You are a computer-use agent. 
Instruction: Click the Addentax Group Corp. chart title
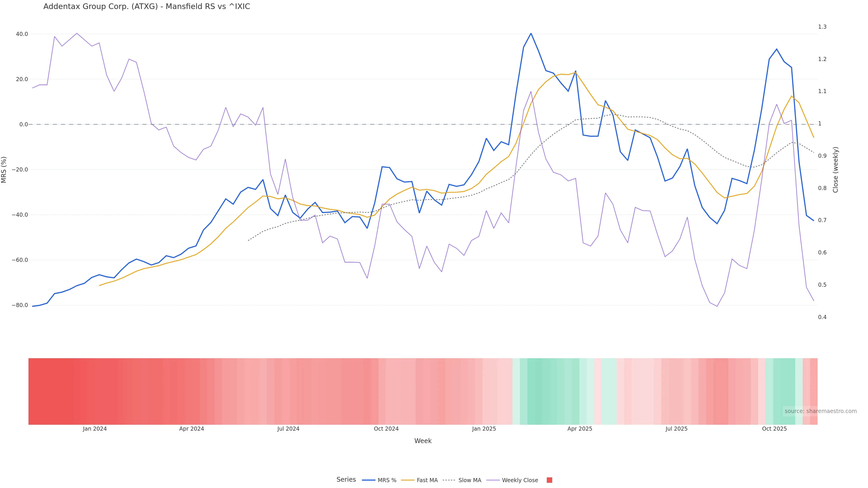(x=146, y=6)
